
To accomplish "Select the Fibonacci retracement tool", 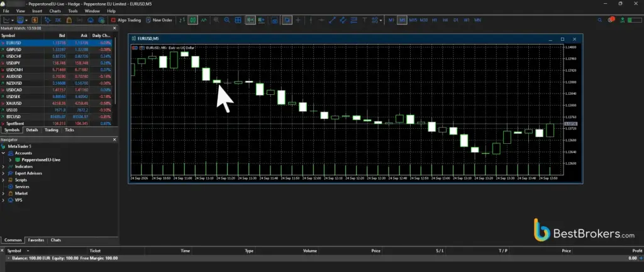I will (353, 19).
